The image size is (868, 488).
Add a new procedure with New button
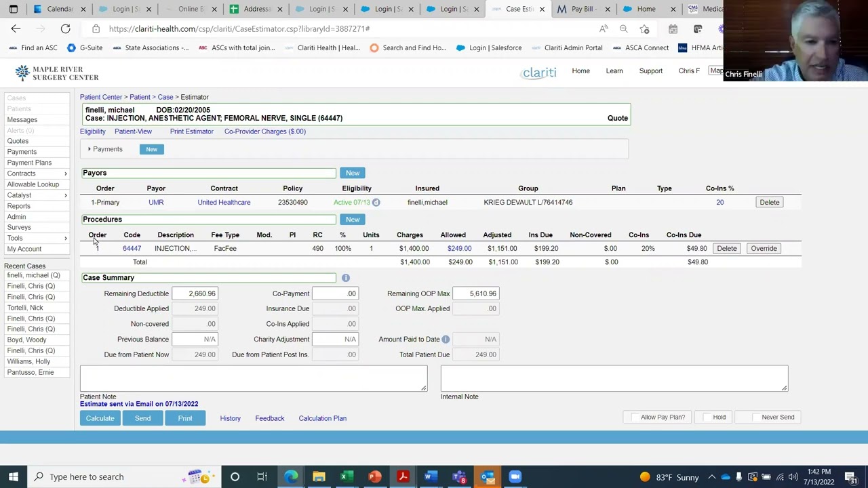pyautogui.click(x=353, y=220)
